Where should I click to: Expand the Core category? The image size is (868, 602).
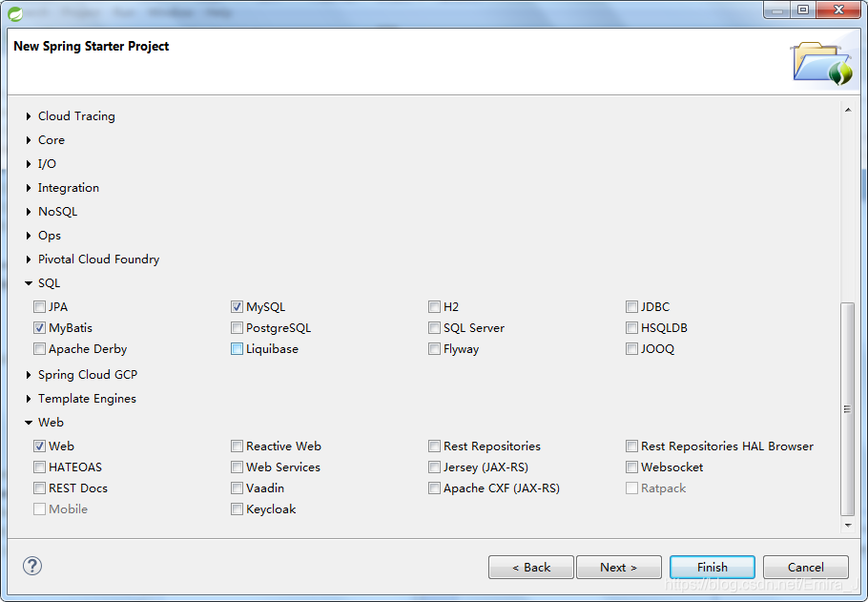tap(29, 140)
